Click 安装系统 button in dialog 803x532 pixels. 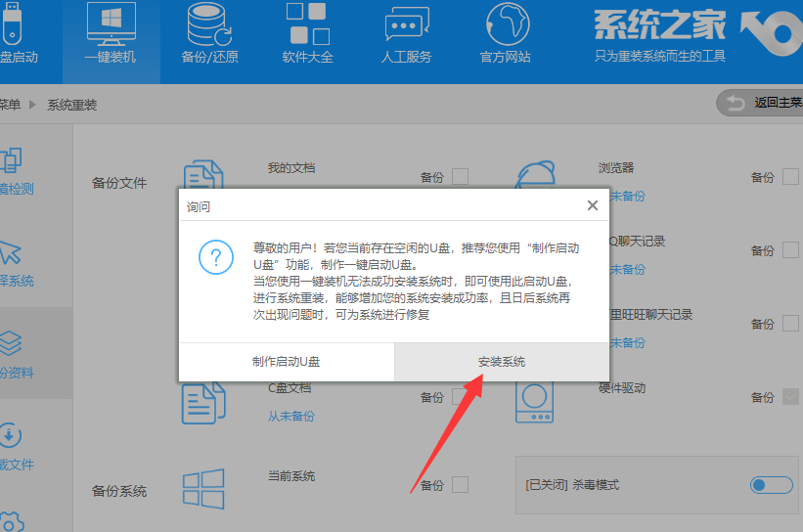click(502, 362)
